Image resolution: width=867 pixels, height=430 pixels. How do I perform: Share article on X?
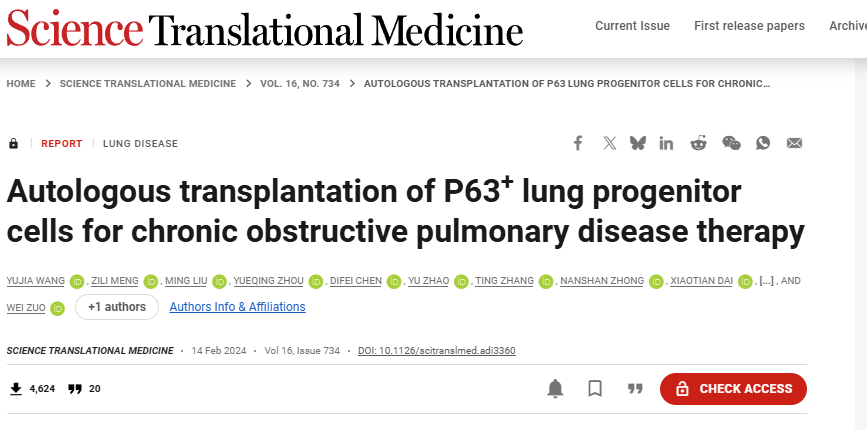coord(610,143)
